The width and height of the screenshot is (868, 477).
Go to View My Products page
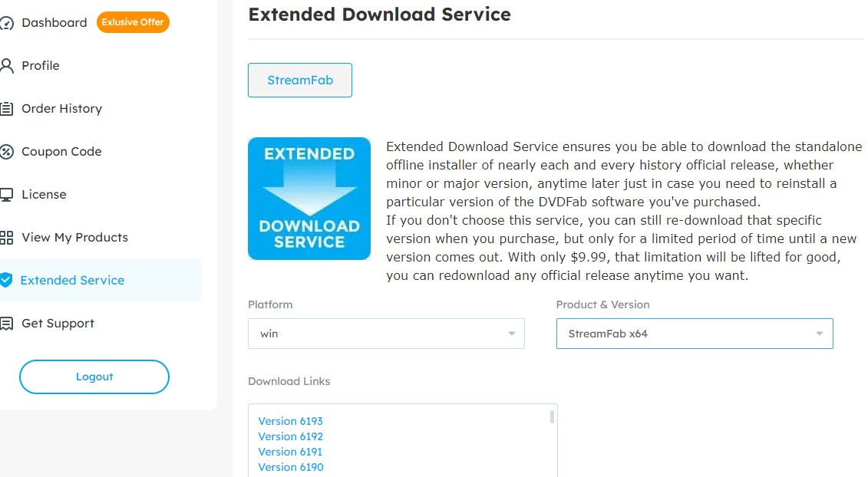tap(74, 238)
